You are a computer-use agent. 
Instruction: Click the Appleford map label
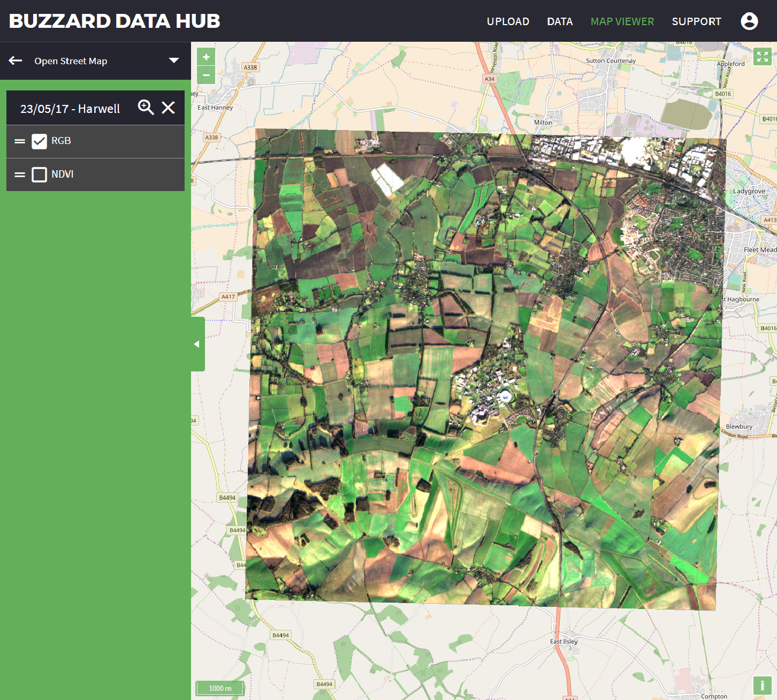click(730, 64)
